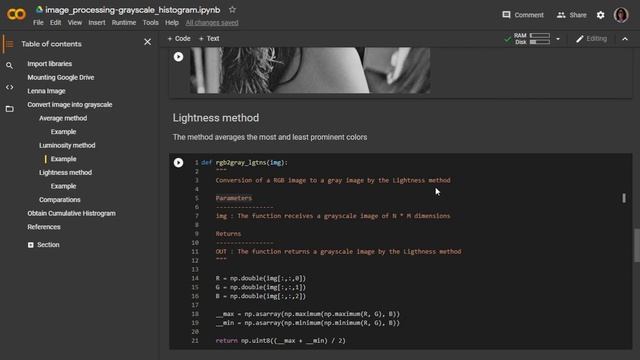Click the Share button
640x360 pixels.
pos(571,15)
